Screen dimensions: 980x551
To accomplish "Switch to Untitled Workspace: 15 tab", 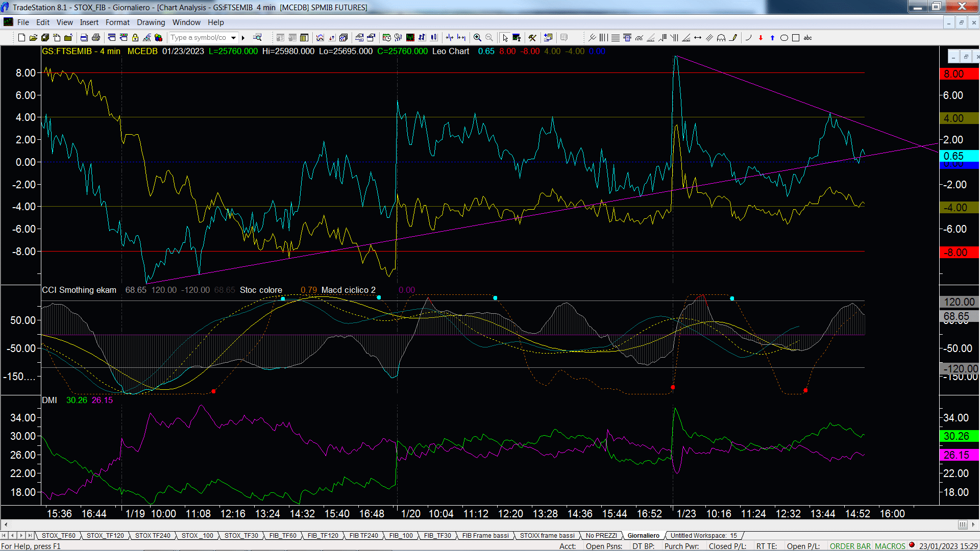I will [703, 535].
